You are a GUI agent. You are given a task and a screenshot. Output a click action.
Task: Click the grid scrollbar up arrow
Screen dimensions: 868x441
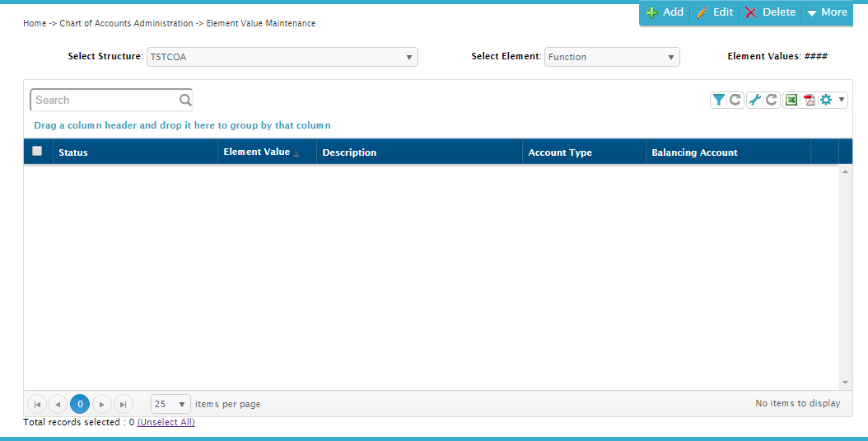click(845, 171)
